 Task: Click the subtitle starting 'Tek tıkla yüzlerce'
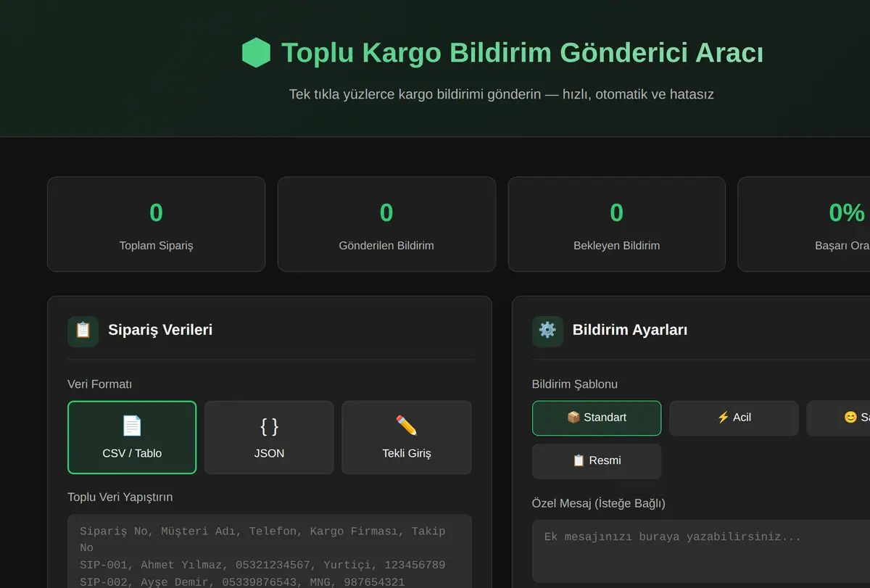click(502, 94)
